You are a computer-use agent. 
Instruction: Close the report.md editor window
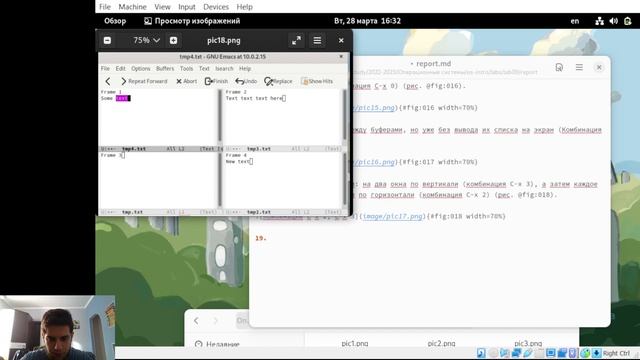pyautogui.click(x=599, y=67)
